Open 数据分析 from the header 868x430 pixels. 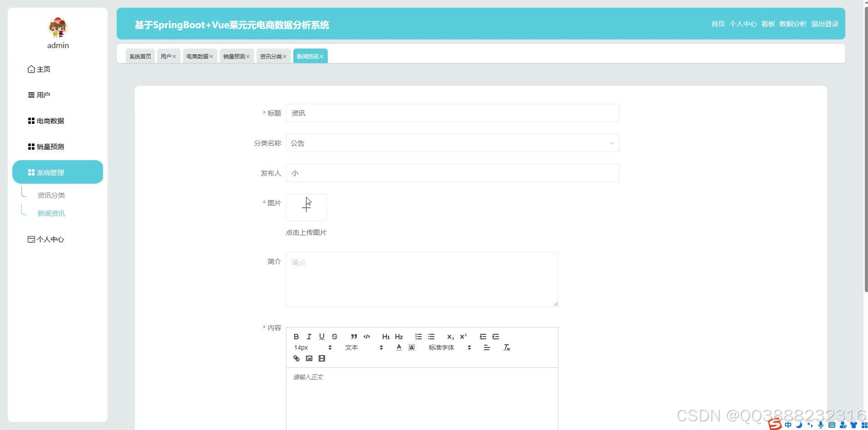click(793, 24)
